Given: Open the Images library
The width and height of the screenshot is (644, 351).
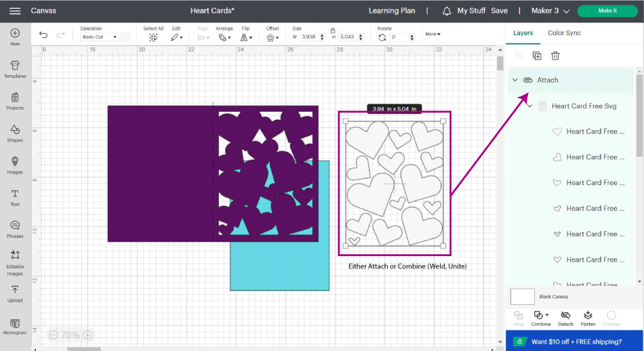Looking at the screenshot, I should 15,165.
